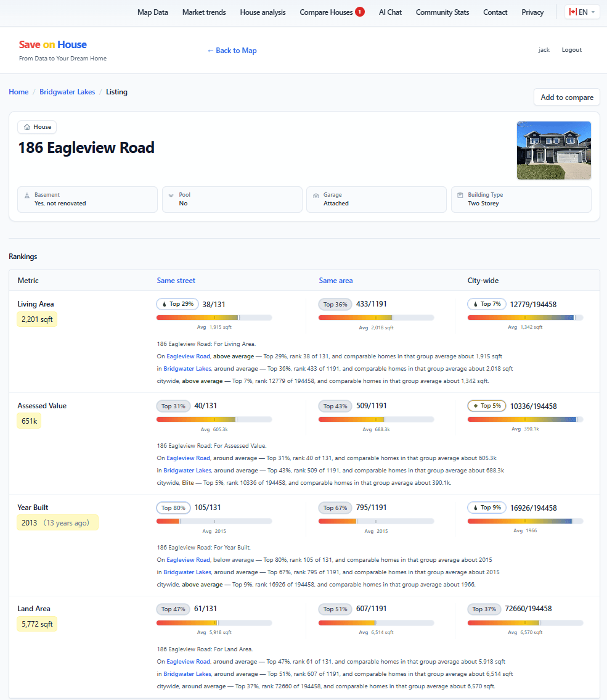
Task: Open the AI Chat menu item
Action: point(390,12)
